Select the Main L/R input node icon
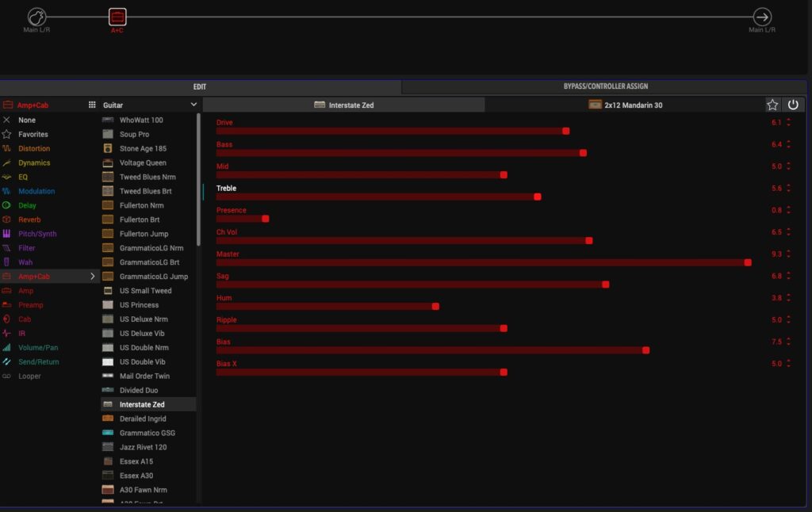 click(36, 17)
